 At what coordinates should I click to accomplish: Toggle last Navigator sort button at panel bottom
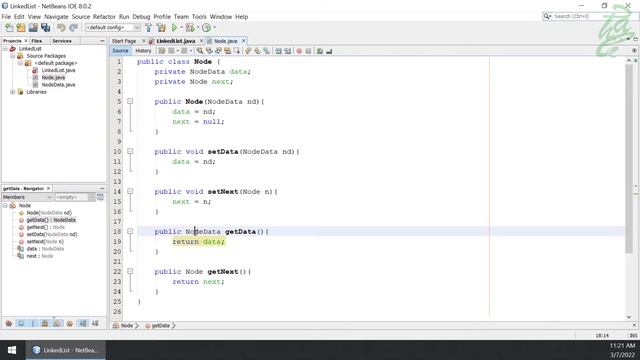point(95,324)
